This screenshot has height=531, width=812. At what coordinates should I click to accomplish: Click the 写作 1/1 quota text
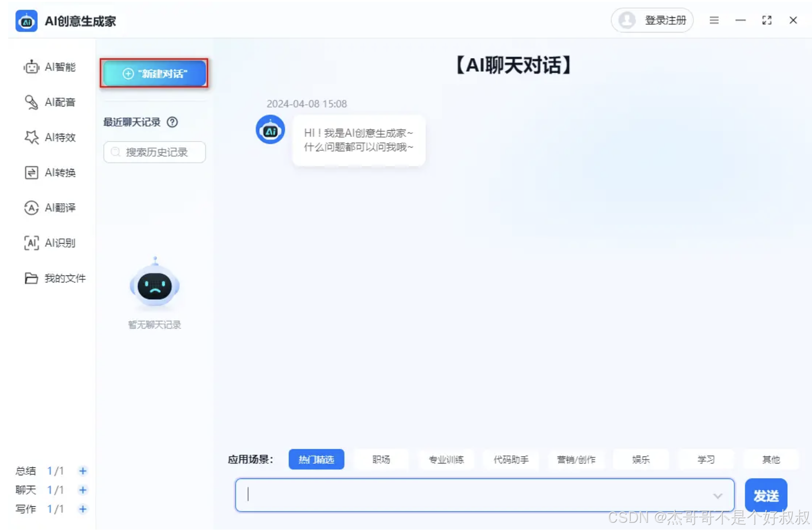click(40, 509)
